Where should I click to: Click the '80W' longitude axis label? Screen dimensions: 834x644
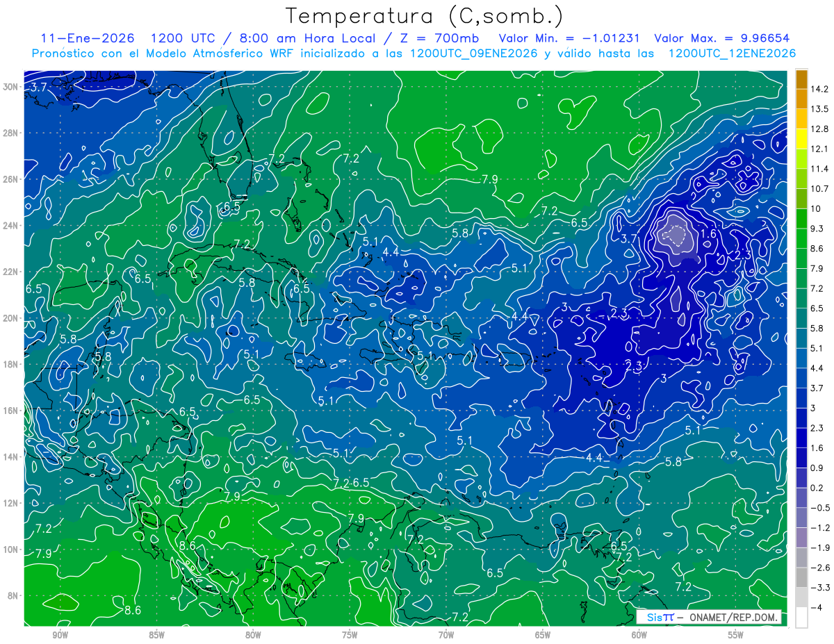253,635
